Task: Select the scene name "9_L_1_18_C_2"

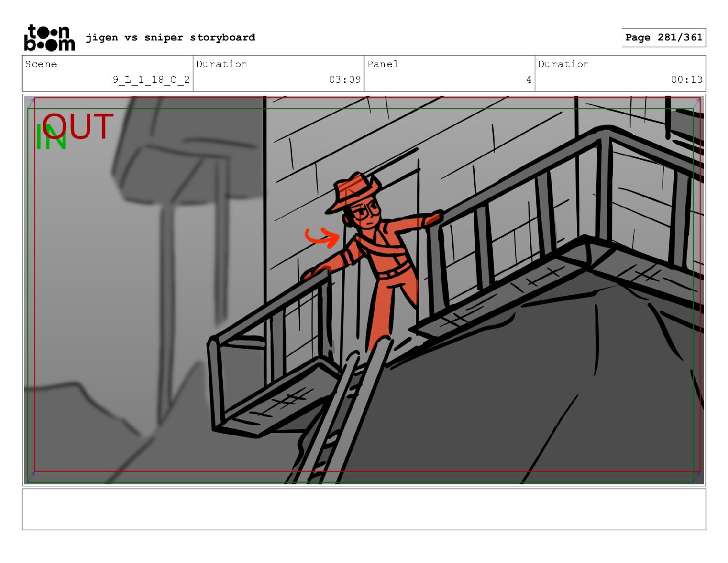Action: pos(151,80)
